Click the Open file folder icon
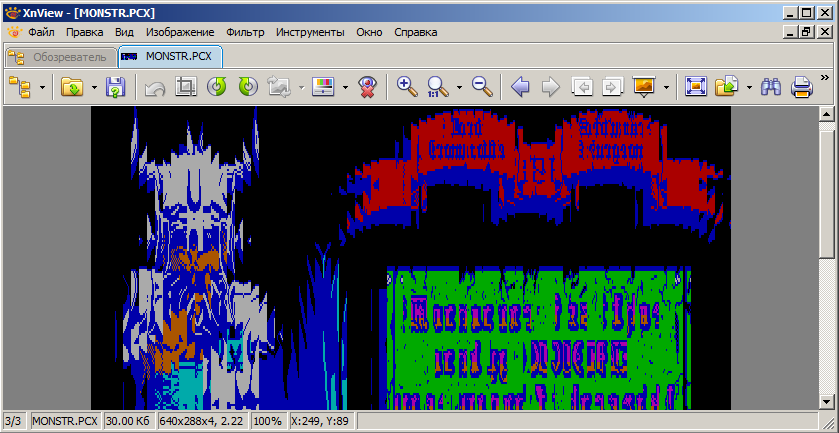 72,86
